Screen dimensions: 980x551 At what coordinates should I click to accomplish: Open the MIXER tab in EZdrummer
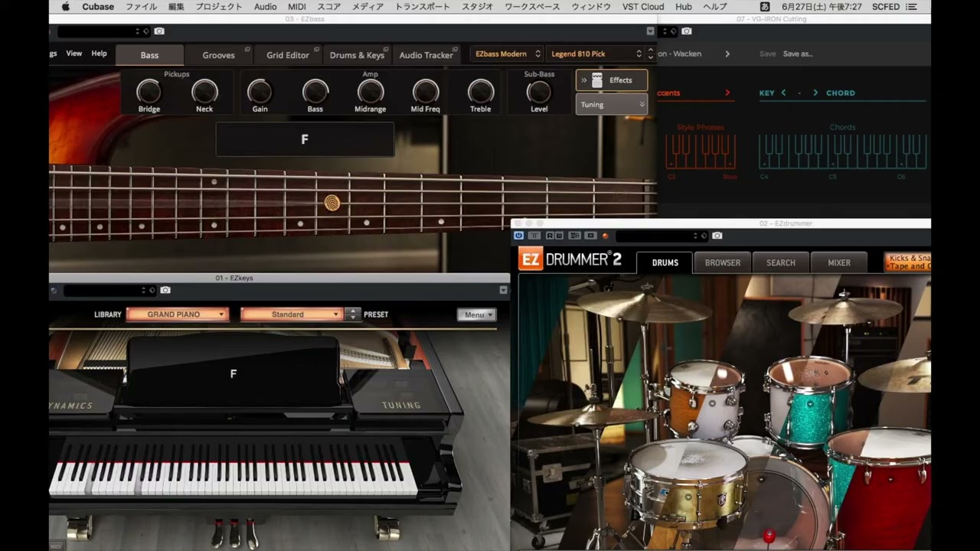tap(839, 262)
